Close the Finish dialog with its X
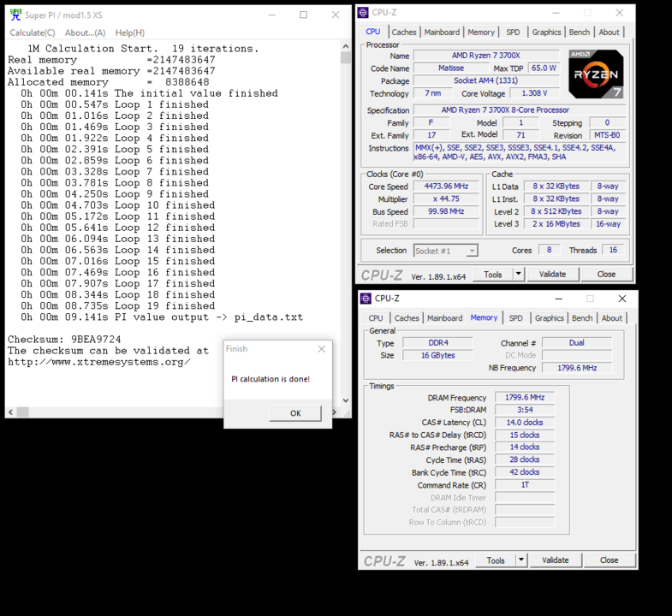 click(321, 349)
